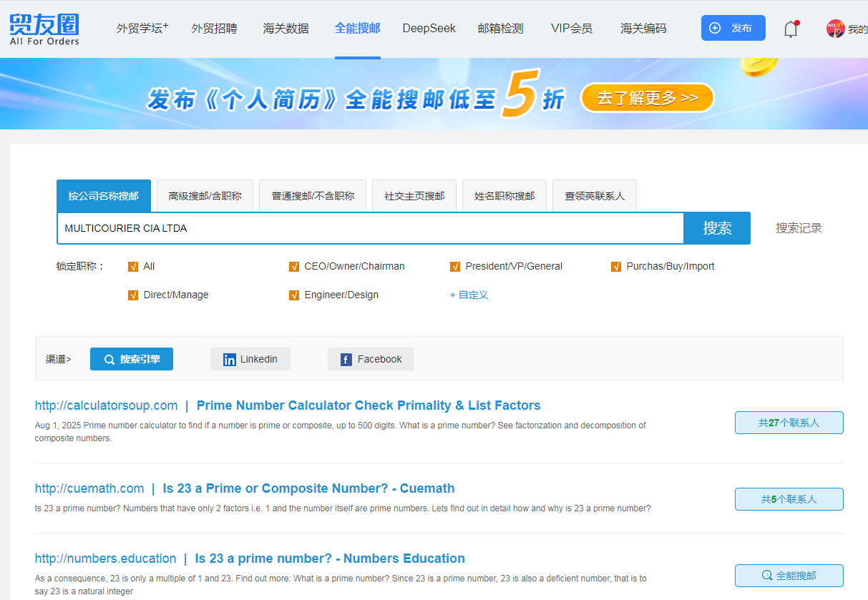Uncheck the CEO/Owner/Chairman checkbox
This screenshot has width=868, height=600.
294,267
